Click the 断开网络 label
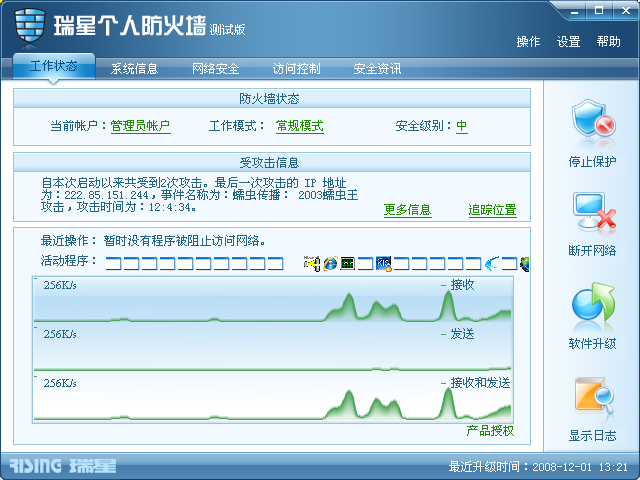 593,250
